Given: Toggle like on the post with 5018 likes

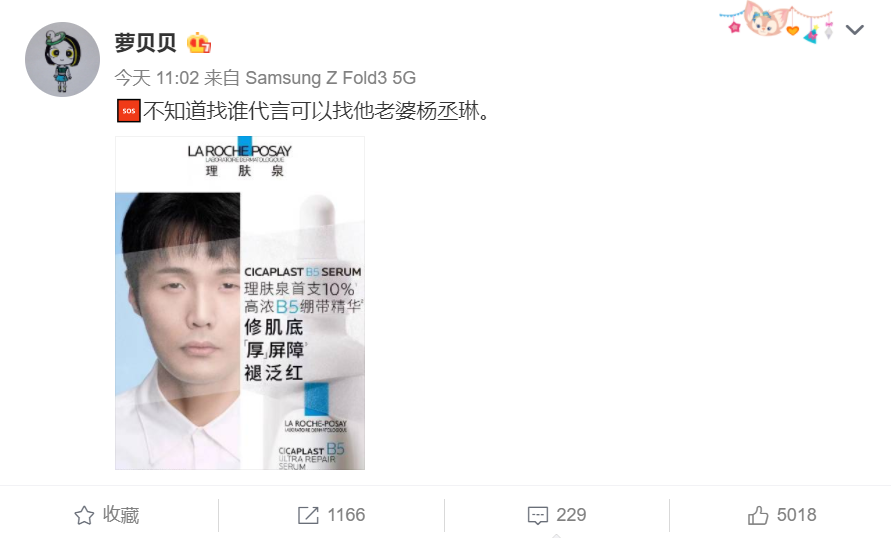Looking at the screenshot, I should (782, 515).
